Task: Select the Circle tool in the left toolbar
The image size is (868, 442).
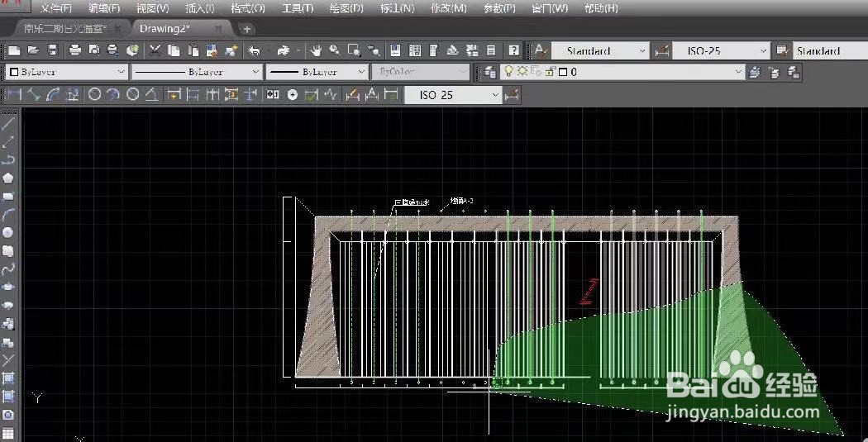Action: [x=8, y=232]
